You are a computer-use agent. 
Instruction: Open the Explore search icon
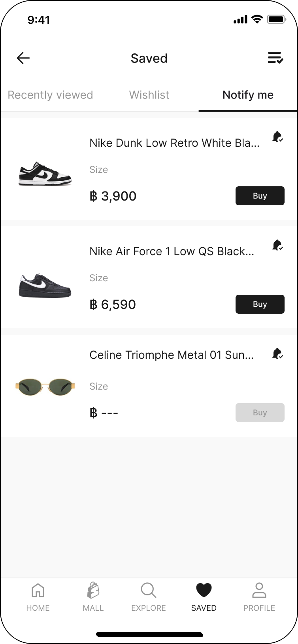pos(149,591)
